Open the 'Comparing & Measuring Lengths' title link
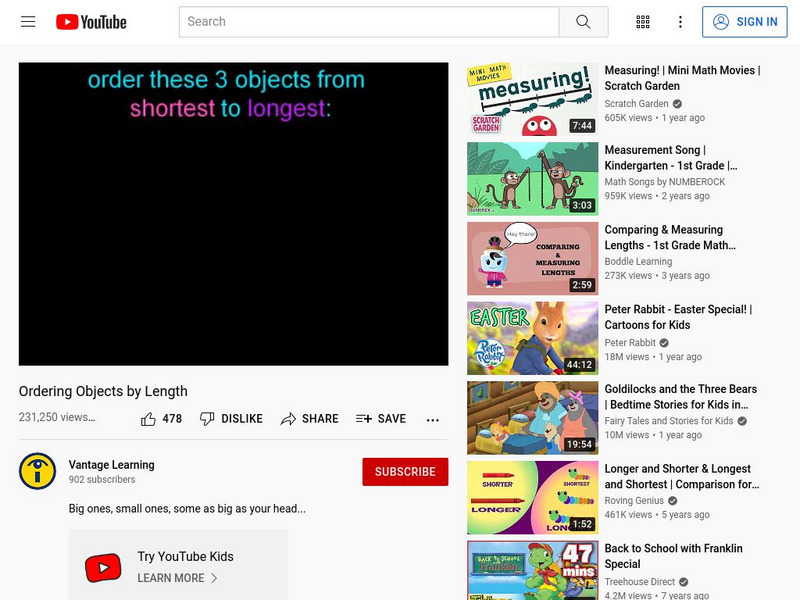The height and width of the screenshot is (600, 800). tap(670, 237)
